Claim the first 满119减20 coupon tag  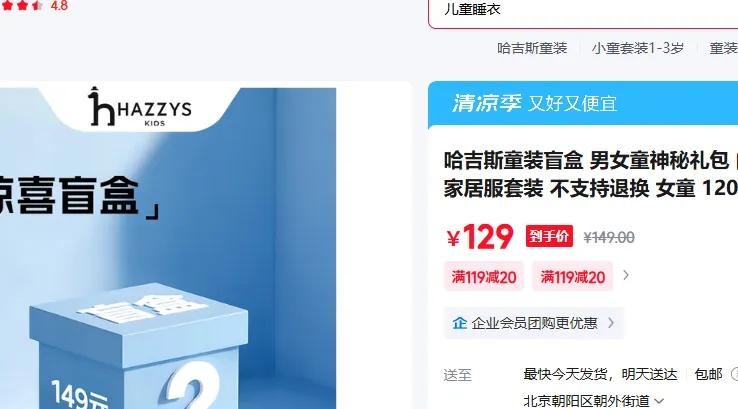click(x=484, y=276)
